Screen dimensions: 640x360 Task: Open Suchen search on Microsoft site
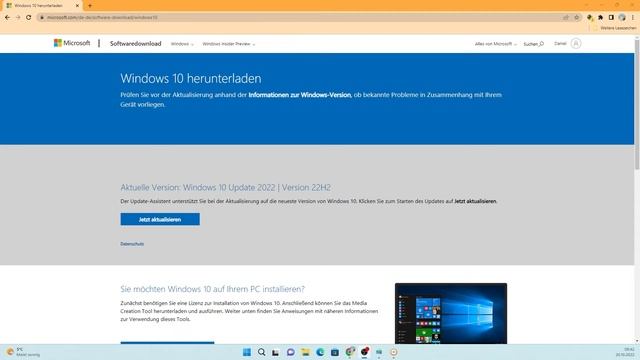point(533,44)
